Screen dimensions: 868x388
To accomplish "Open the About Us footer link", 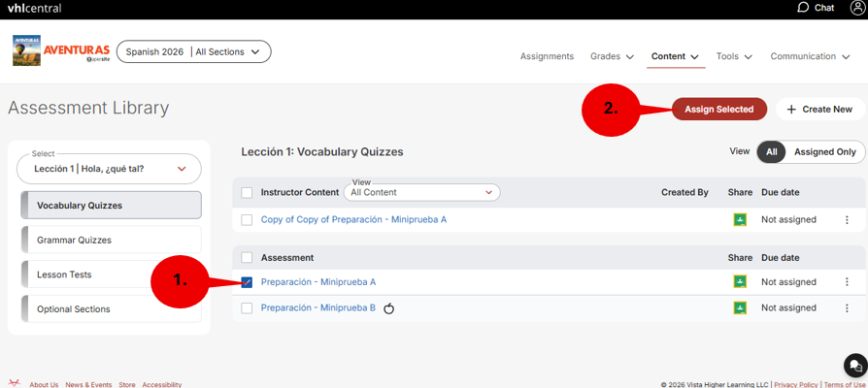I will 44,385.
